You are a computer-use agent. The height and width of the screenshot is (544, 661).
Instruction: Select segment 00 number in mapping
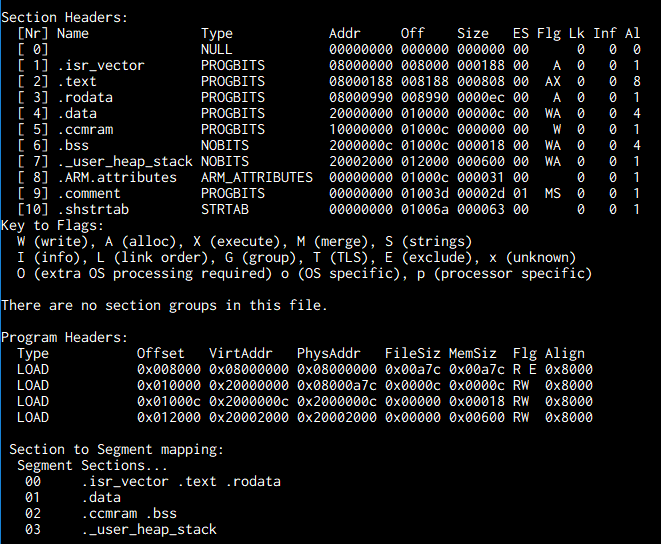coord(33,482)
